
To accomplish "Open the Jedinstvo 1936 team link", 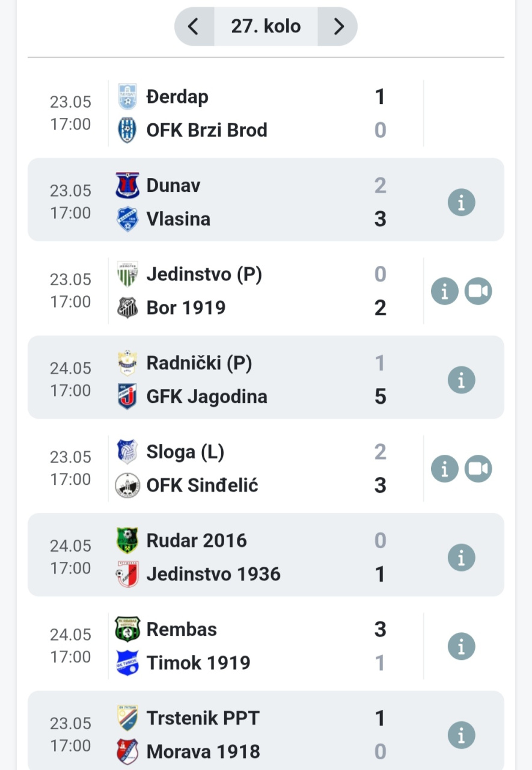I will [x=213, y=574].
